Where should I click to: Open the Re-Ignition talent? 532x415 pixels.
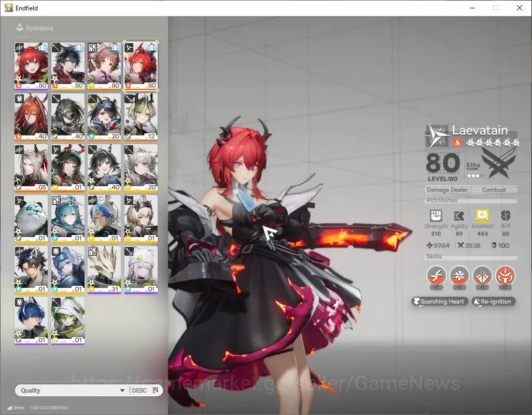tap(494, 301)
